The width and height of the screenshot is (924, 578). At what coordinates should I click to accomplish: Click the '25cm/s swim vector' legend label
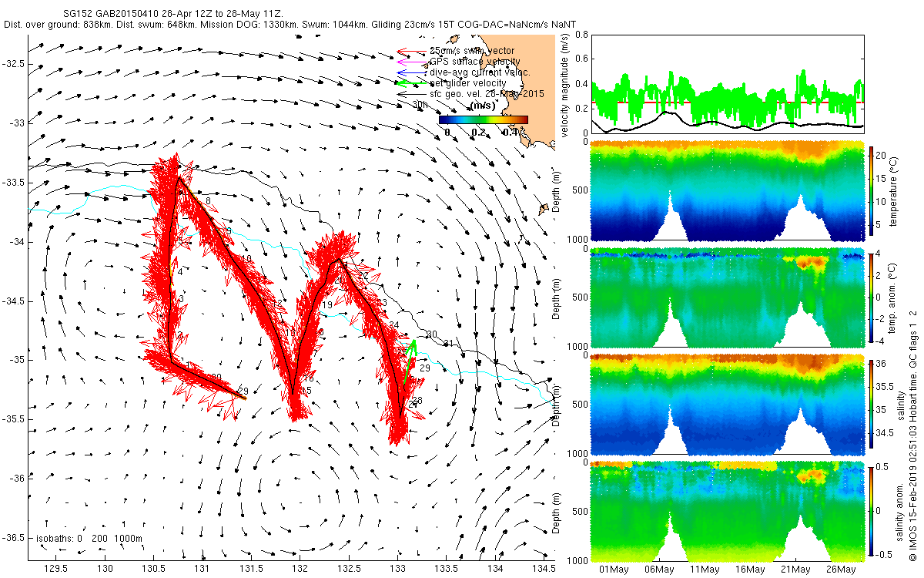coord(472,51)
